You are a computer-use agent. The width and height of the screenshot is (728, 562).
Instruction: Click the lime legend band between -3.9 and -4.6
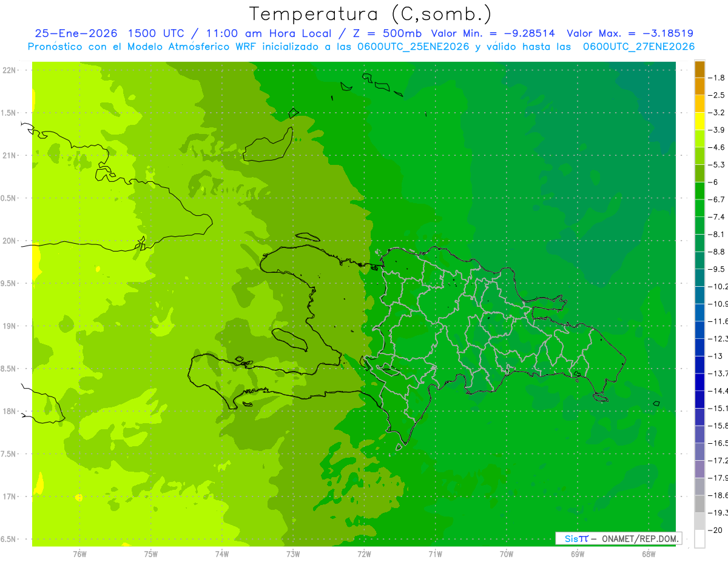pyautogui.click(x=699, y=138)
